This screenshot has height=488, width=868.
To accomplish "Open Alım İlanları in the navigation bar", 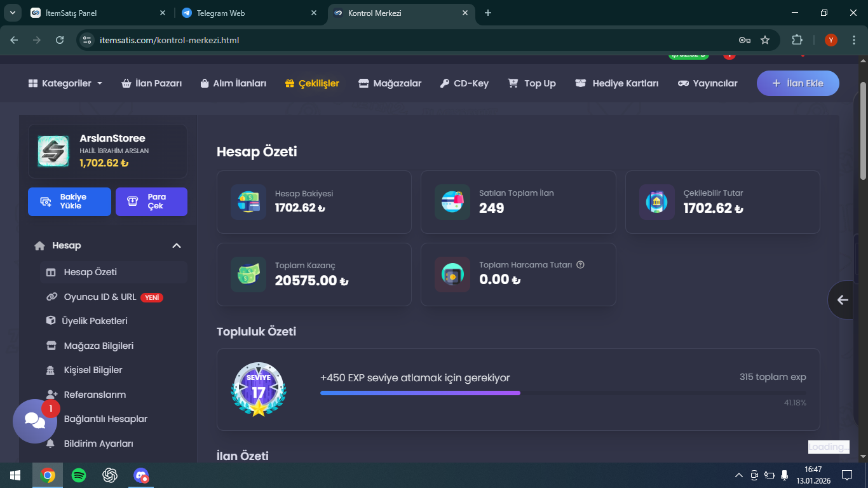I will (233, 83).
